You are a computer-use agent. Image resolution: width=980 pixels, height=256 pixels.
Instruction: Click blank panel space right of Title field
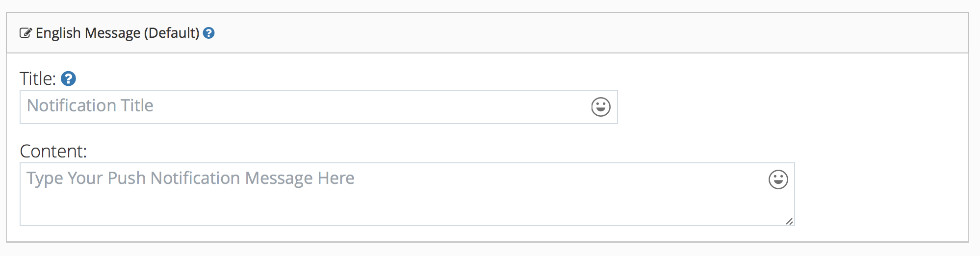[790, 107]
